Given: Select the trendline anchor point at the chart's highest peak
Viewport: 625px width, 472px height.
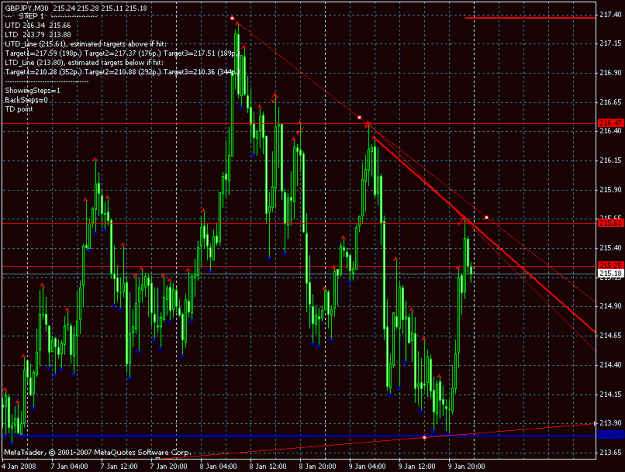Looking at the screenshot, I should [232, 18].
